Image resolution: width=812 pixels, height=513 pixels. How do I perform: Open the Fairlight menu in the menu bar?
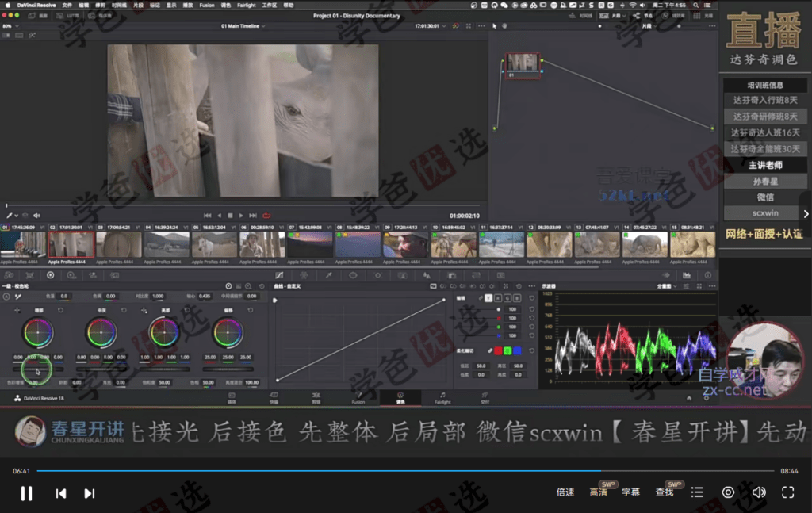point(246,6)
